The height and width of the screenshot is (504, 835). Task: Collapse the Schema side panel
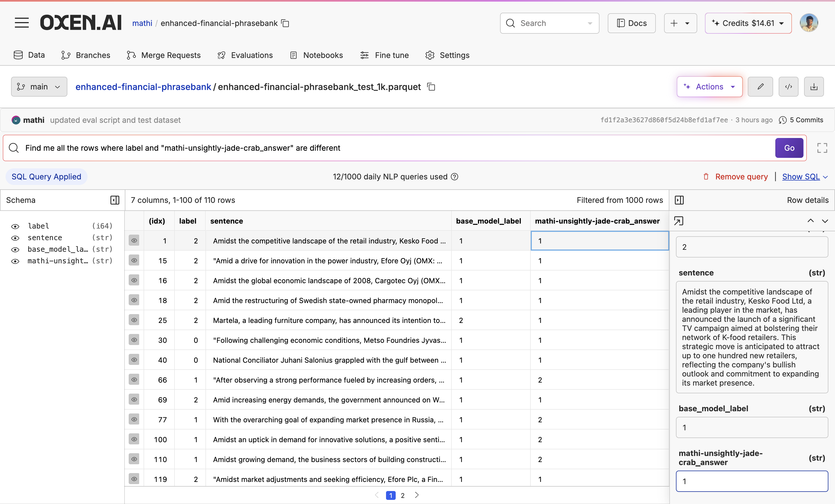[115, 200]
